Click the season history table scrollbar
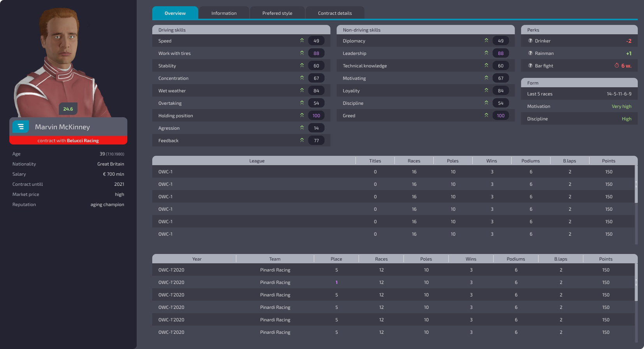Screen dimensions: 644x349 pos(636,282)
